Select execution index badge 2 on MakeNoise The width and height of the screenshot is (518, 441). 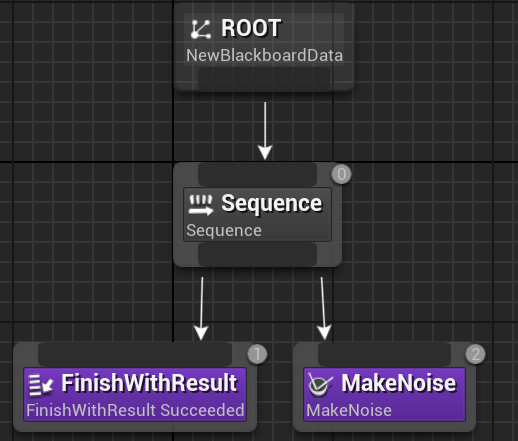tap(475, 354)
